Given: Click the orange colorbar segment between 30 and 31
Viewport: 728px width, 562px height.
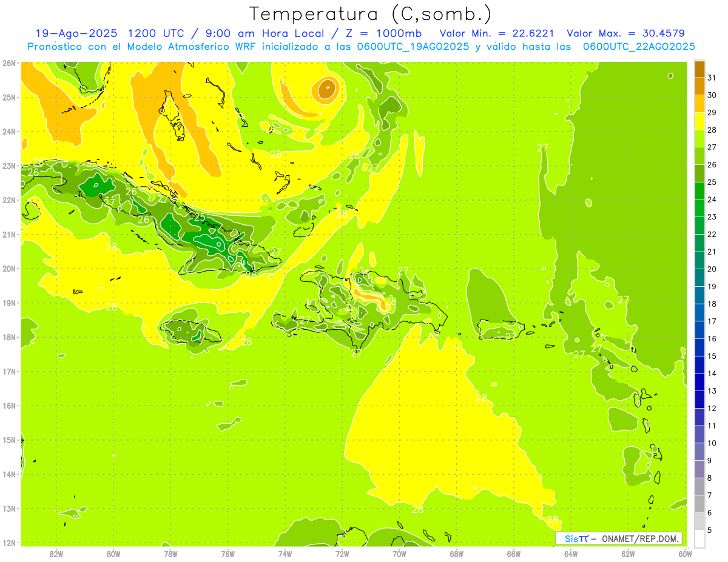Looking at the screenshot, I should pos(699,87).
